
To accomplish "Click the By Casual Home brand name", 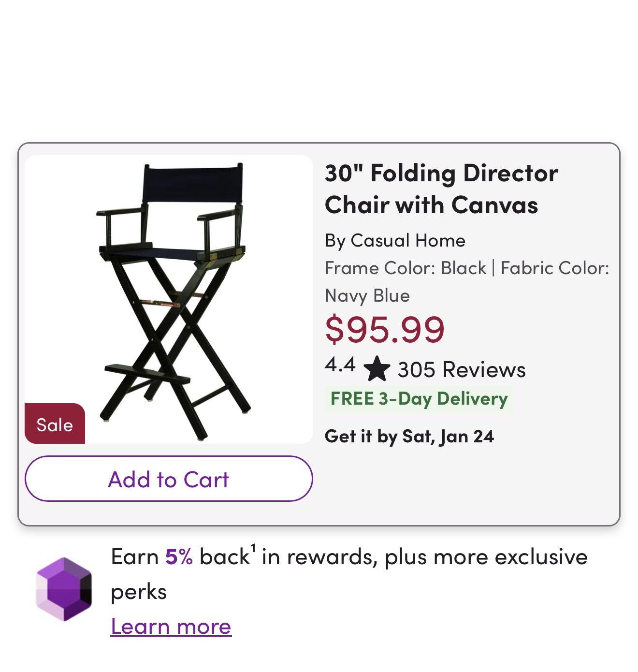I will [395, 240].
